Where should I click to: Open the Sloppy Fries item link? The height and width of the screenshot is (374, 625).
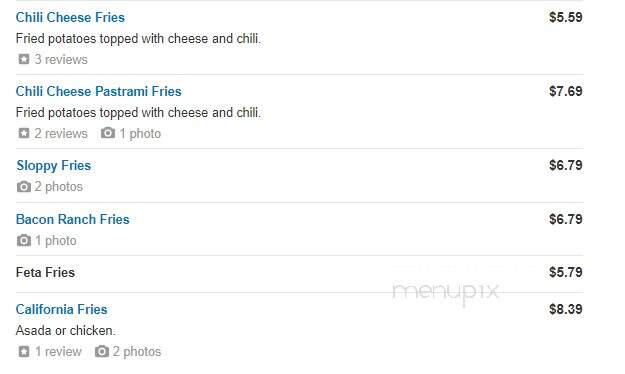(x=54, y=165)
